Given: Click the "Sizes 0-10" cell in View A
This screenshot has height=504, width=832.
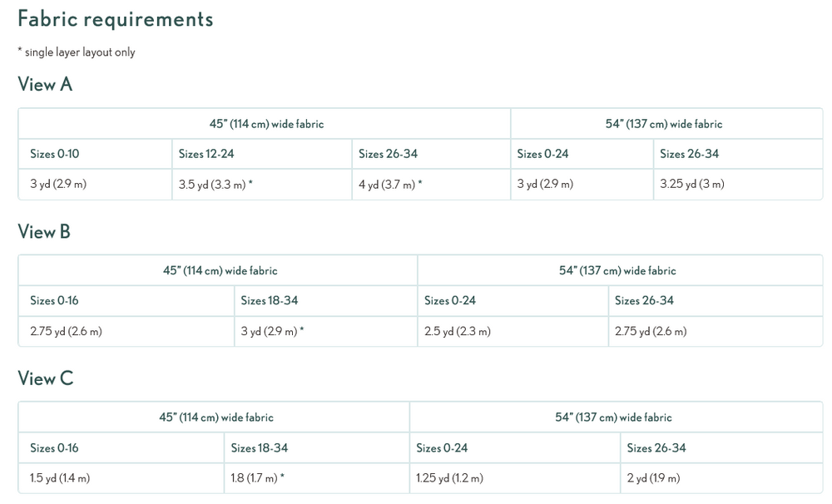Looking at the screenshot, I should click(x=55, y=154).
